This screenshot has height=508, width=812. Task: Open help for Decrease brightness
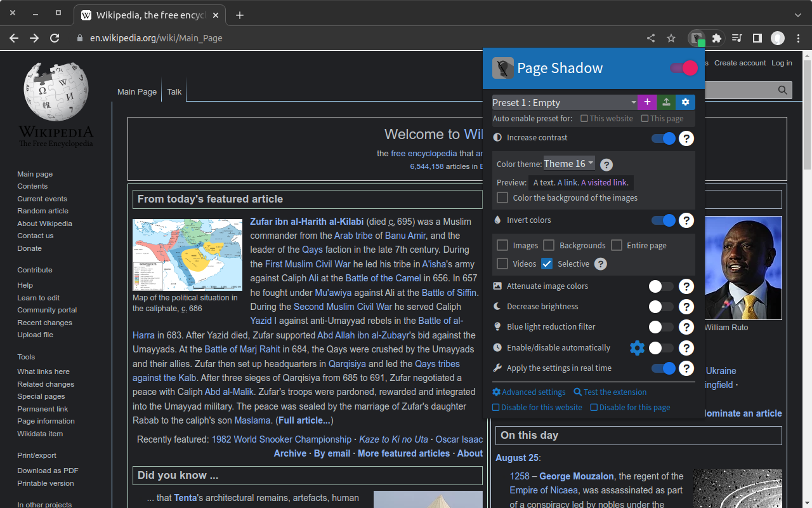[x=686, y=307]
